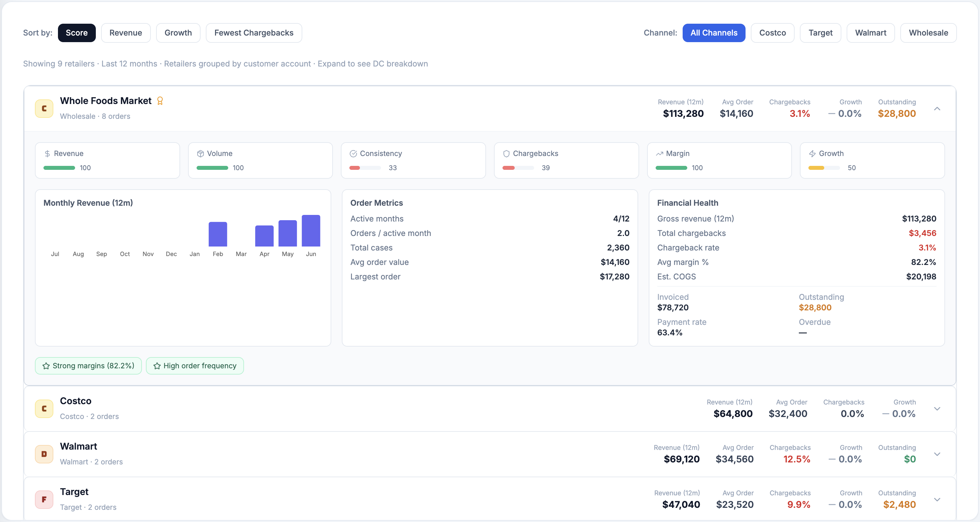
Task: Click the star icon in High order frequency tag
Action: (x=157, y=366)
